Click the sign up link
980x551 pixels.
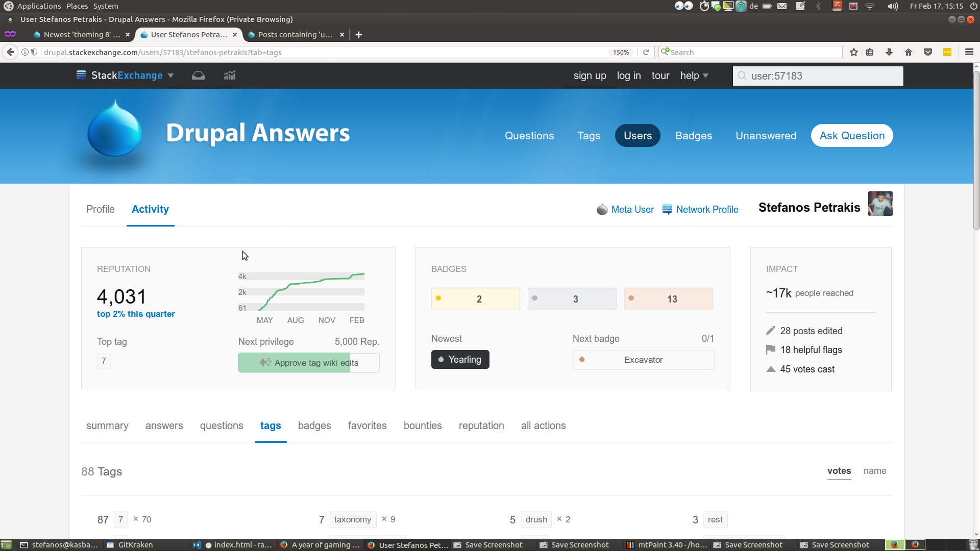click(x=590, y=76)
